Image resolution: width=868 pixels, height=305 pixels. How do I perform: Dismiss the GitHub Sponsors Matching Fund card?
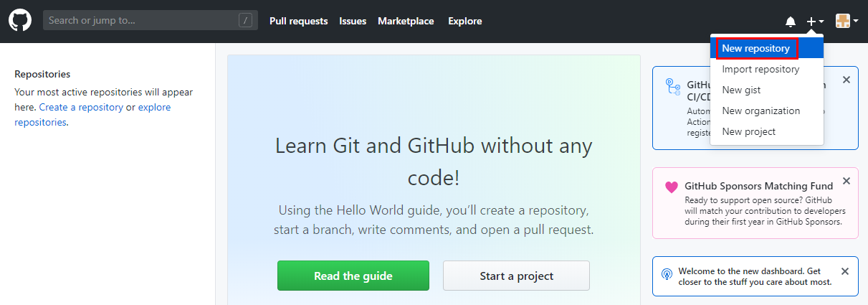[x=846, y=181]
